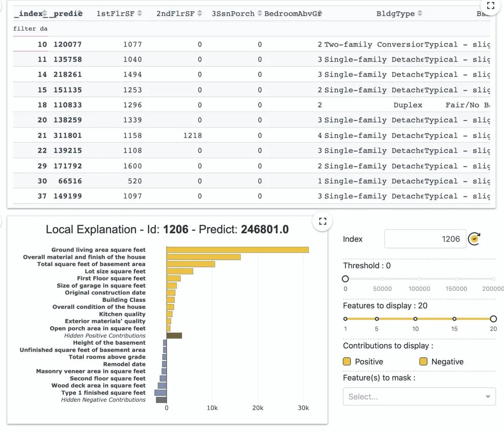504x433 pixels.
Task: Expand the Local Explanation chart fullscreen
Action: point(323,221)
